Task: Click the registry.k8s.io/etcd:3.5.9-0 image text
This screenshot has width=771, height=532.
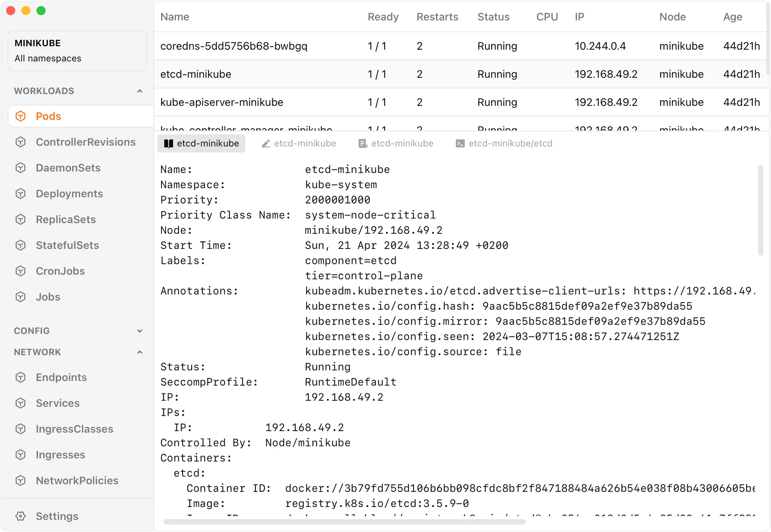Action: [x=377, y=503]
